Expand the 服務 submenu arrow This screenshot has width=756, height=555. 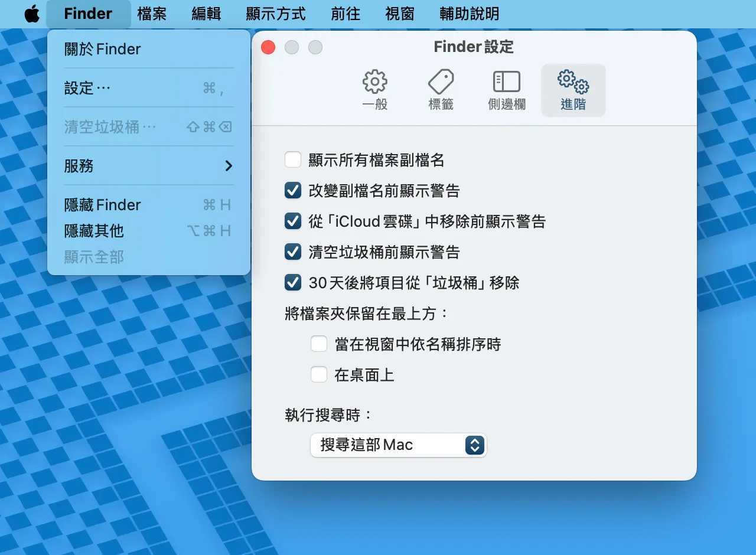tap(229, 166)
